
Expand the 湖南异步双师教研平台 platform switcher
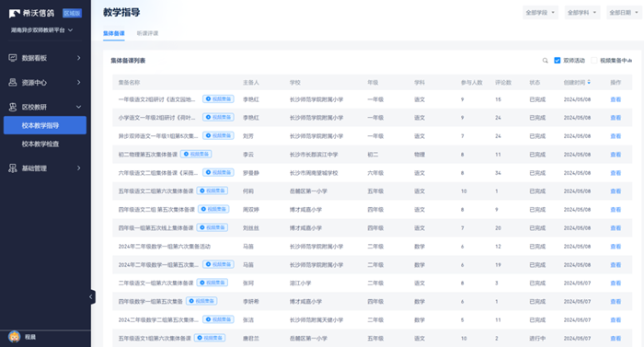pos(42,30)
